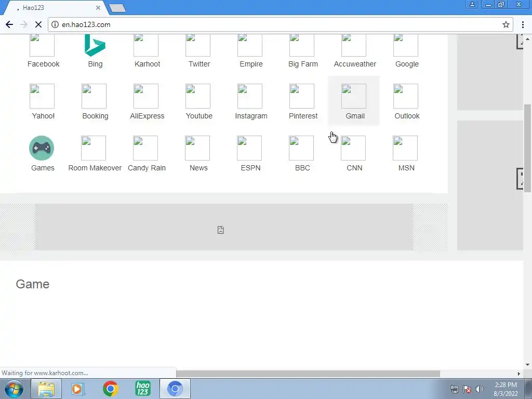Open a new browser tab
The height and width of the screenshot is (399, 532).
coord(117,8)
